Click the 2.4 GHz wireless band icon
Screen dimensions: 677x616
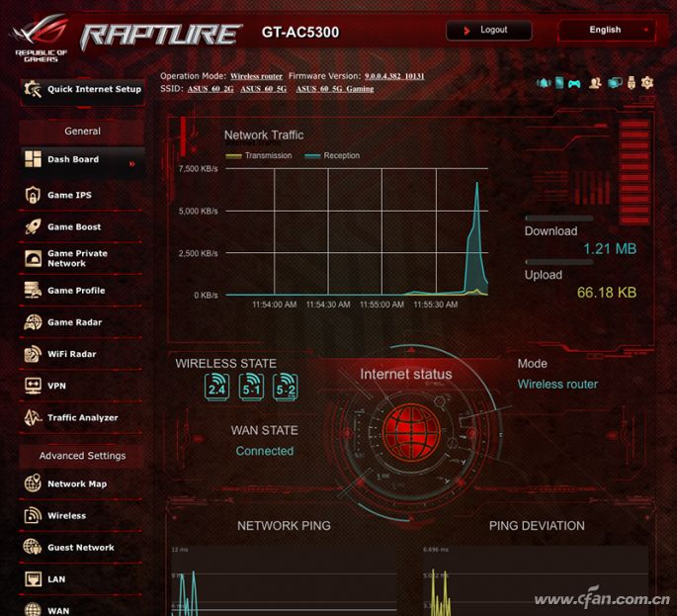(x=216, y=387)
